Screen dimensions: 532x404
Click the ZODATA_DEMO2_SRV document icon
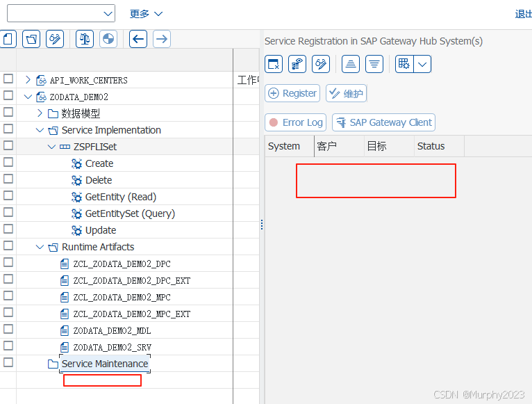point(65,347)
